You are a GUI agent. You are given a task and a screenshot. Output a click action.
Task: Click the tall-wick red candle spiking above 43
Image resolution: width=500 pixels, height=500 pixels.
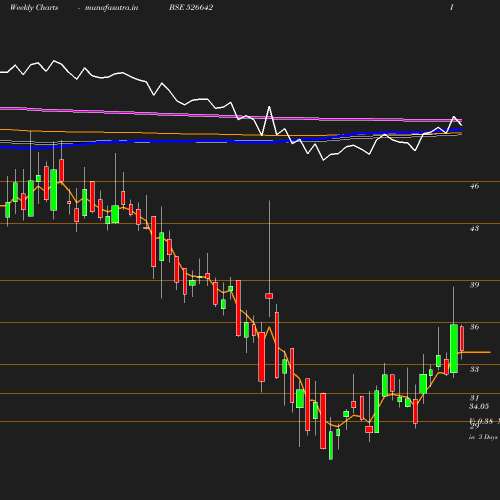269,296
